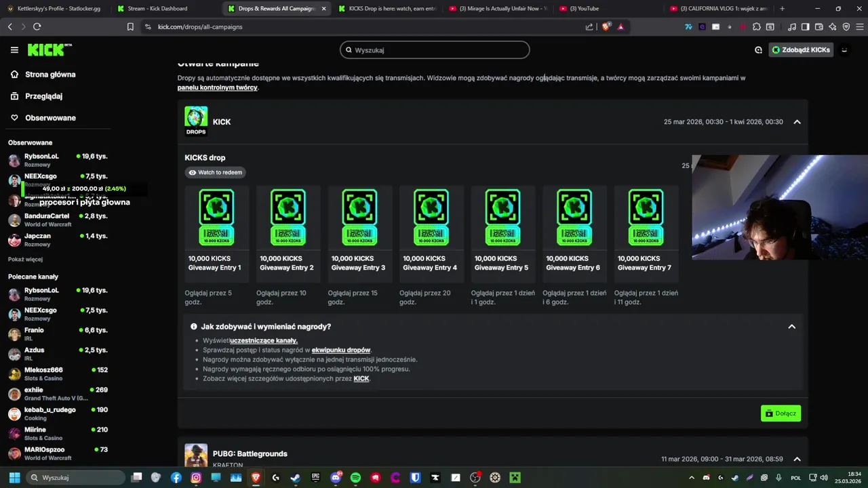Screen dimensions: 868x488
Task: Open Azdus channel in Polecane kanały
Action: point(58,354)
